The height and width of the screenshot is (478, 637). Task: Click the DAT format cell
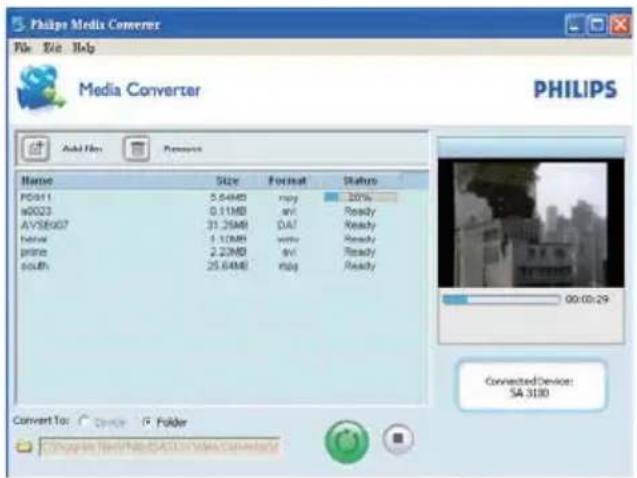287,225
